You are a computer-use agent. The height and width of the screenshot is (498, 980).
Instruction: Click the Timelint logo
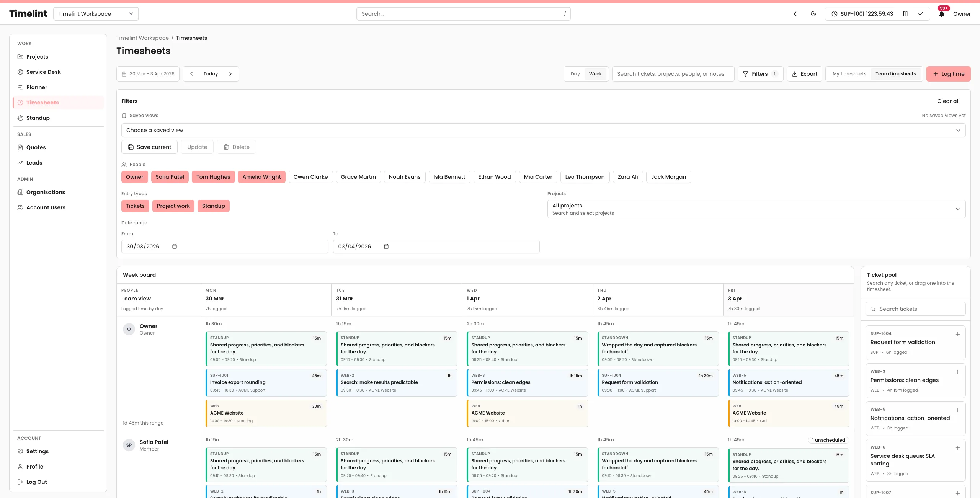click(x=28, y=14)
